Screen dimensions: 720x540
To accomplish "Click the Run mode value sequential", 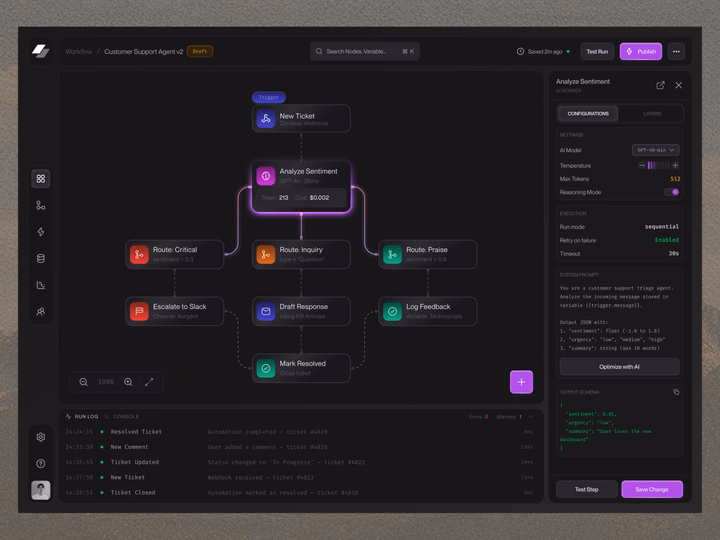I will tap(662, 226).
